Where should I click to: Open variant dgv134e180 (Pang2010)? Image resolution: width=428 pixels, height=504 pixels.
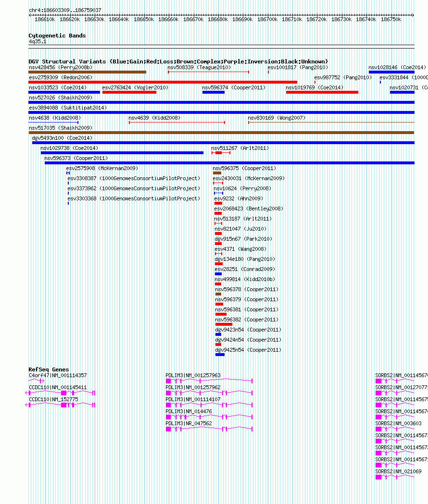(x=245, y=259)
